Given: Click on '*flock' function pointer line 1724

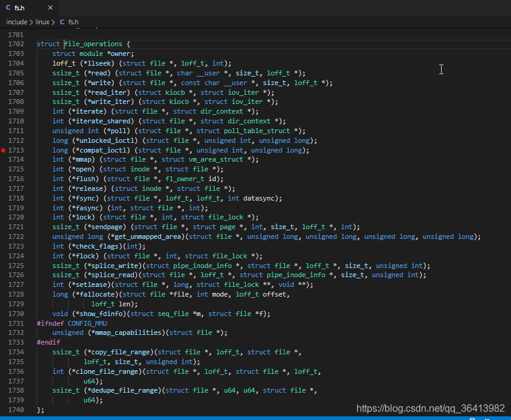Looking at the screenshot, I should coord(83,256).
